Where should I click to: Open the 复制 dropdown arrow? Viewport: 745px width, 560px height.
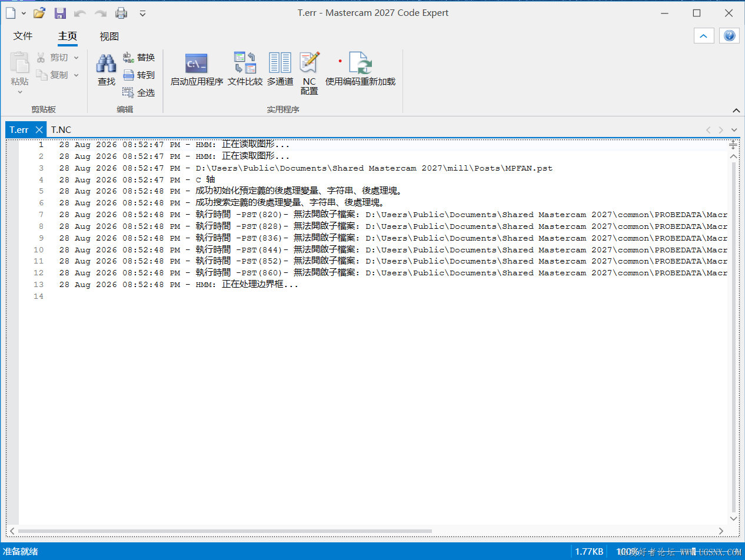pyautogui.click(x=76, y=75)
